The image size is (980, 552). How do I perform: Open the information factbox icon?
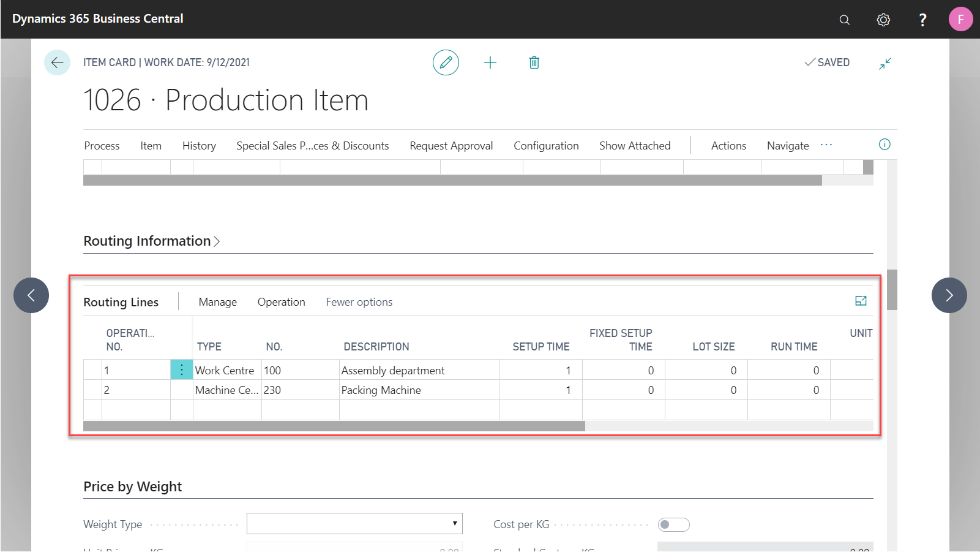pyautogui.click(x=885, y=145)
